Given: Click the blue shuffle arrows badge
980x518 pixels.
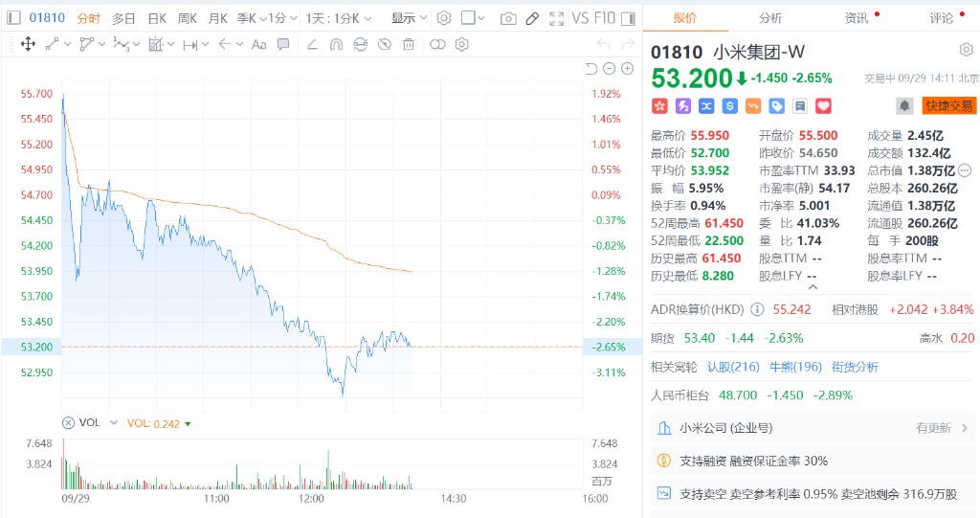Looking at the screenshot, I should pyautogui.click(x=706, y=106).
